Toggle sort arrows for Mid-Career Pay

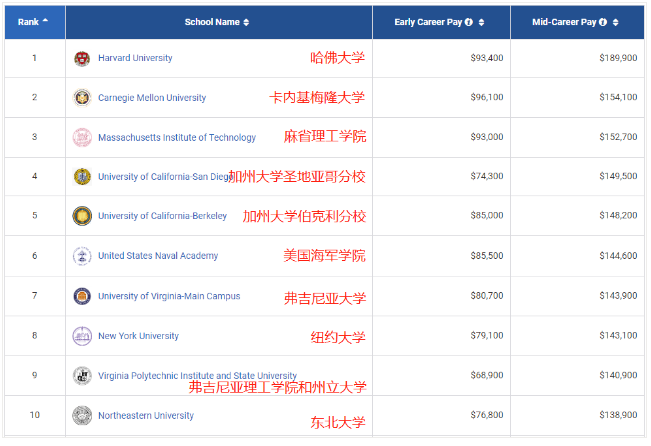coord(615,22)
